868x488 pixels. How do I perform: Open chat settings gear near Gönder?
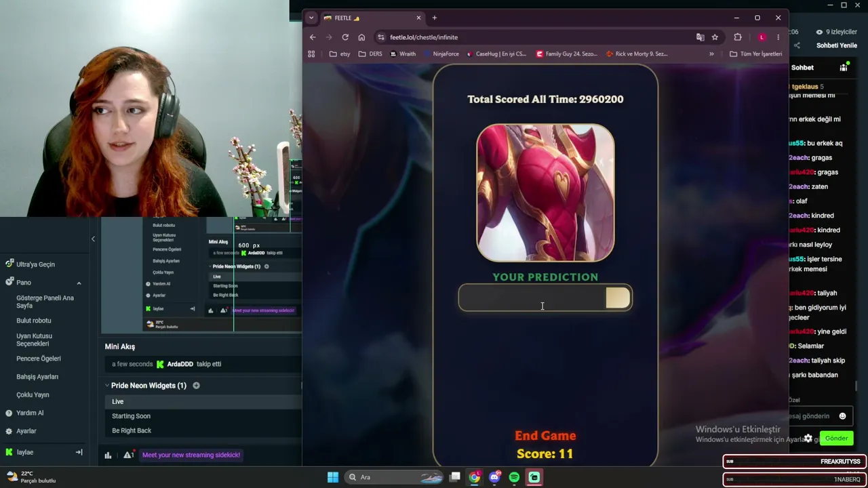[x=808, y=439]
